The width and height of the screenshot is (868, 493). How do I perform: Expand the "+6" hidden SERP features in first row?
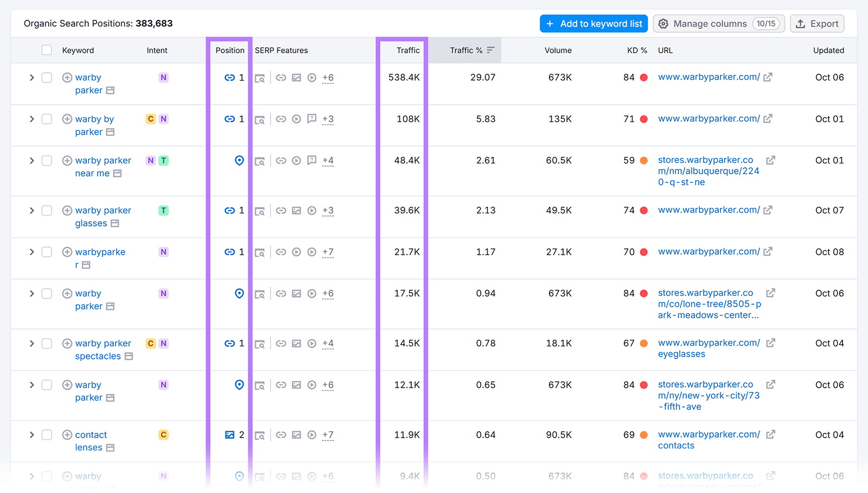tap(328, 78)
